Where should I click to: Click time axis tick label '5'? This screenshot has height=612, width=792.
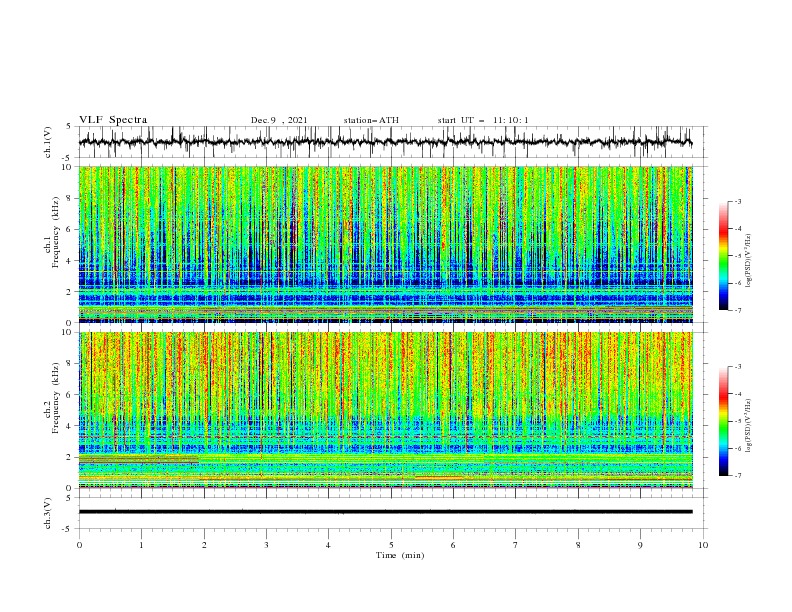point(391,545)
